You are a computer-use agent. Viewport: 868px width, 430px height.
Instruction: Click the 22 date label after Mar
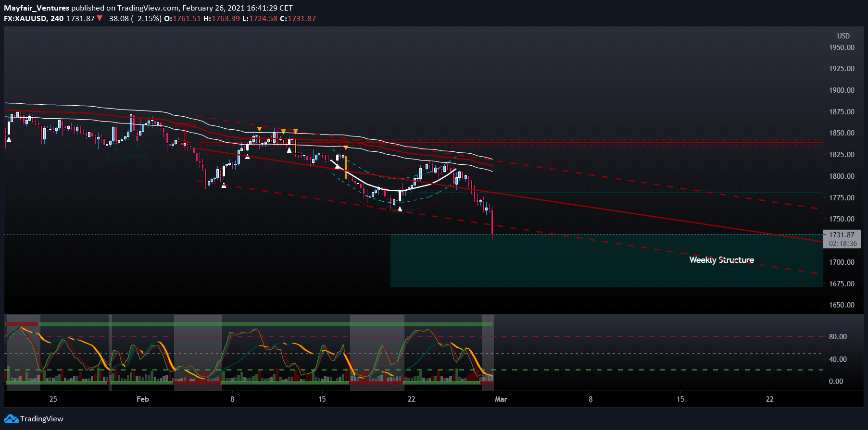pos(770,399)
